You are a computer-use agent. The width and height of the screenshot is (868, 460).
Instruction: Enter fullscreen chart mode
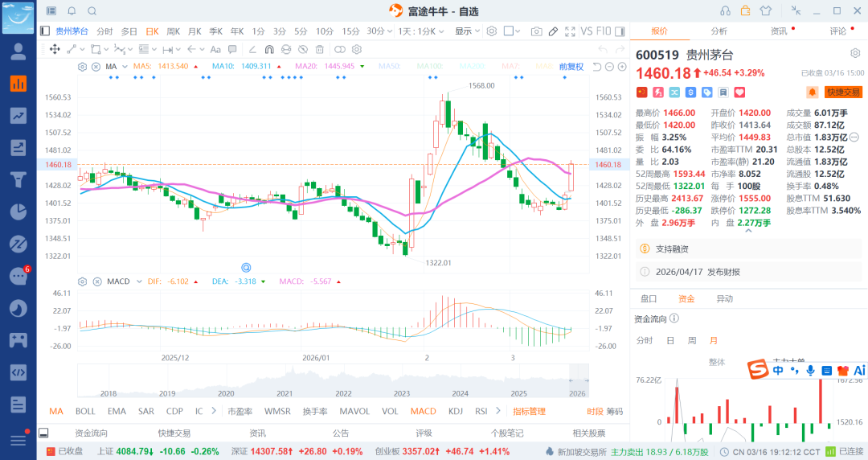[x=570, y=31]
